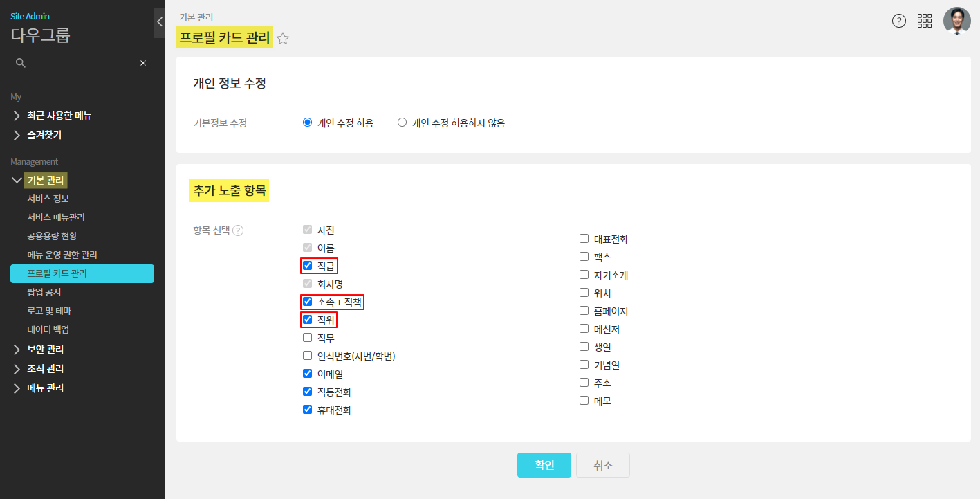
Task: Click into the sidebar search field
Action: pos(82,63)
